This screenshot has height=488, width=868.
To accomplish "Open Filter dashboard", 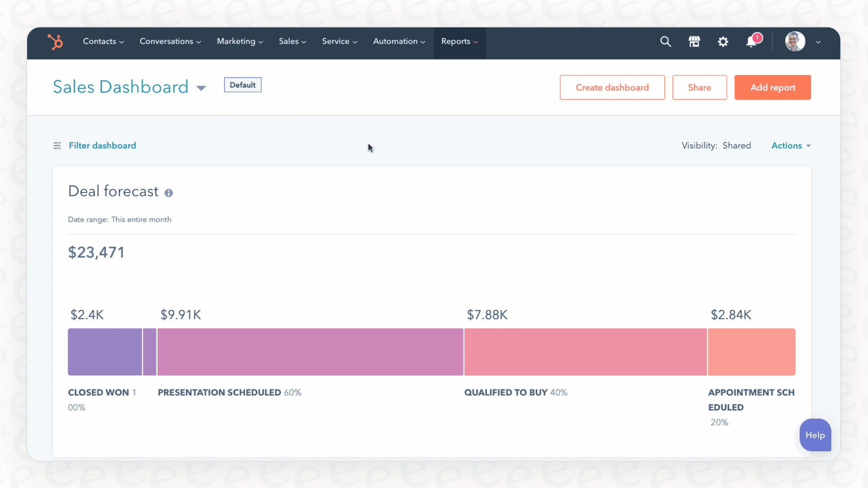I will click(102, 145).
